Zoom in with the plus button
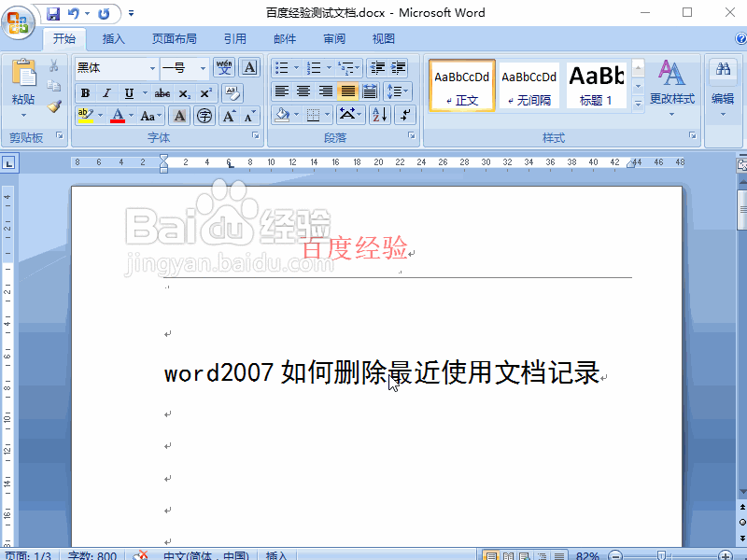This screenshot has height=560, width=747. point(726,555)
